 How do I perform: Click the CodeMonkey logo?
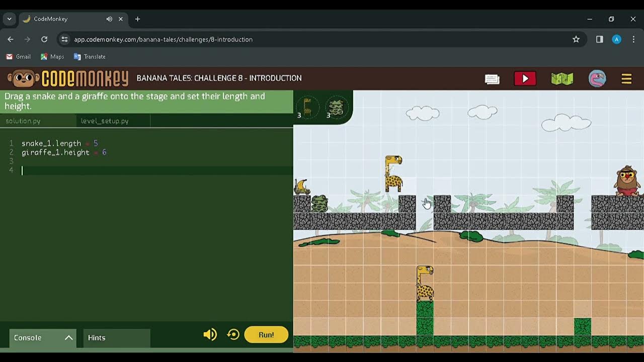click(68, 78)
